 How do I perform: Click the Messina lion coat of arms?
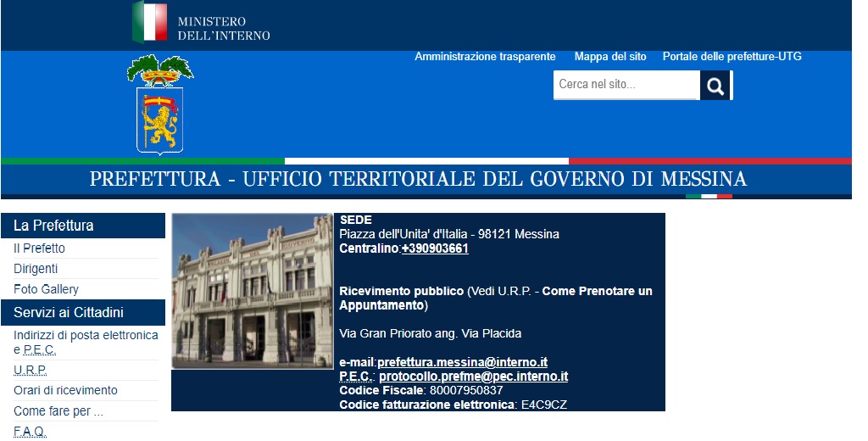pos(160,105)
